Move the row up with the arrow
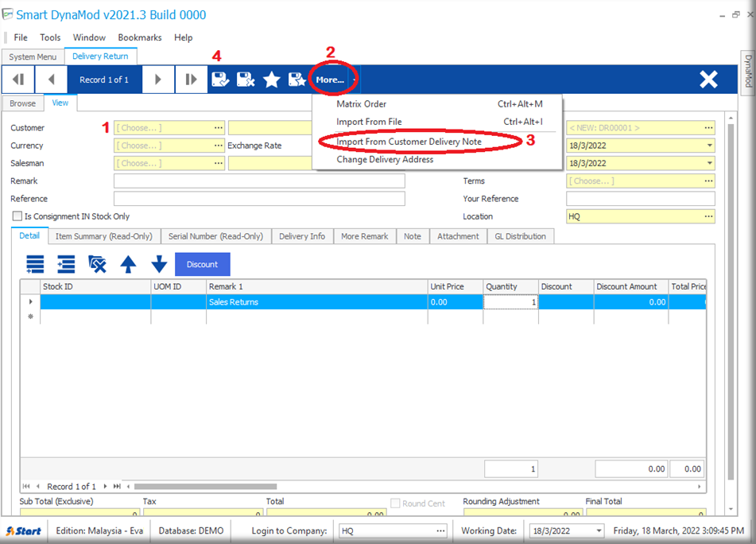Screen dimensions: 756x544 (128, 265)
